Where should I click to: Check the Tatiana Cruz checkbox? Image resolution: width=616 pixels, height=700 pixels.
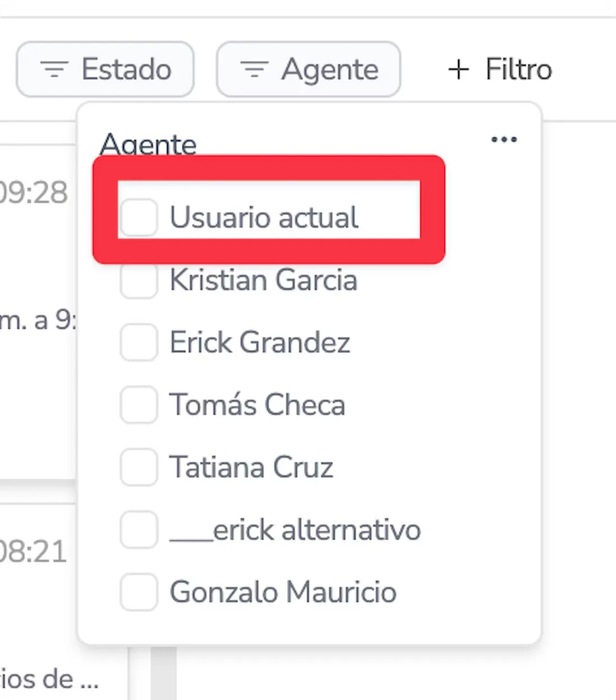click(x=138, y=467)
